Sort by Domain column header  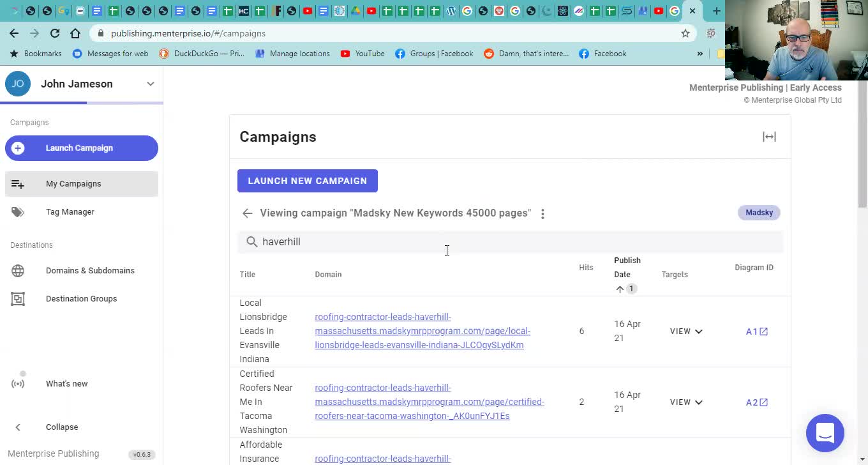click(x=328, y=275)
